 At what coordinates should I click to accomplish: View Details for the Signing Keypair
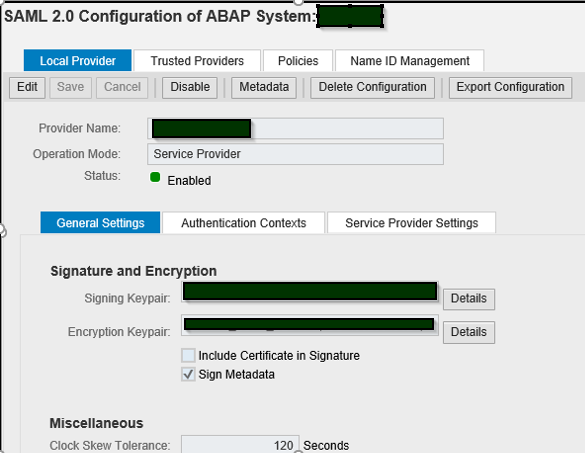coord(469,299)
